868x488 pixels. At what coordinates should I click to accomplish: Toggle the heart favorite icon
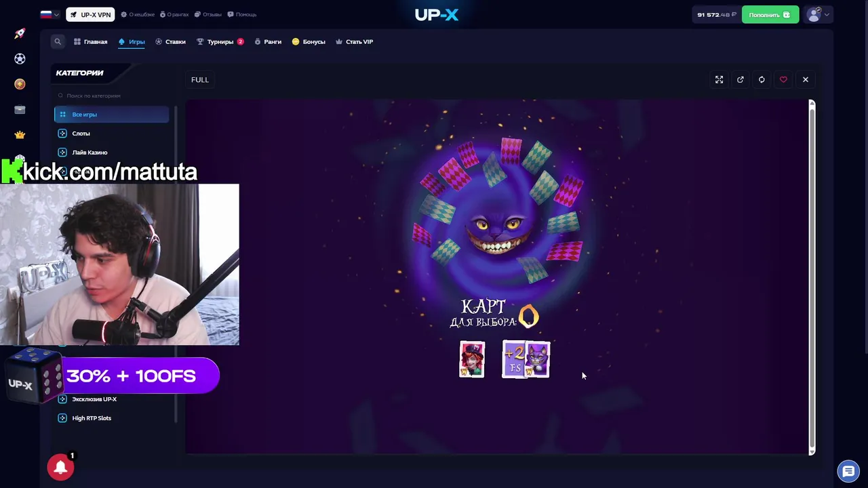tap(783, 79)
